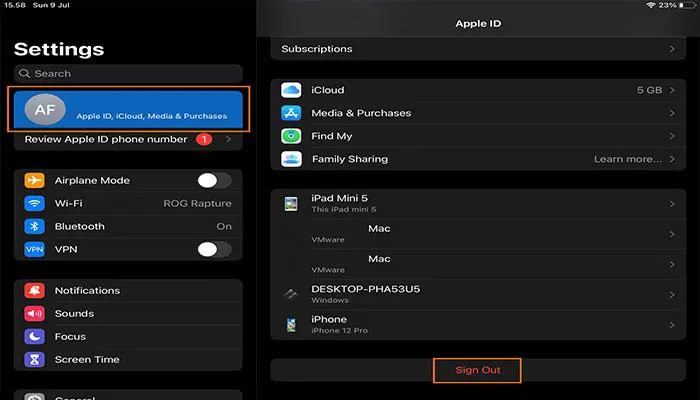Click the Apple ID page title
Viewport: 700px width, 400px height.
(x=478, y=24)
